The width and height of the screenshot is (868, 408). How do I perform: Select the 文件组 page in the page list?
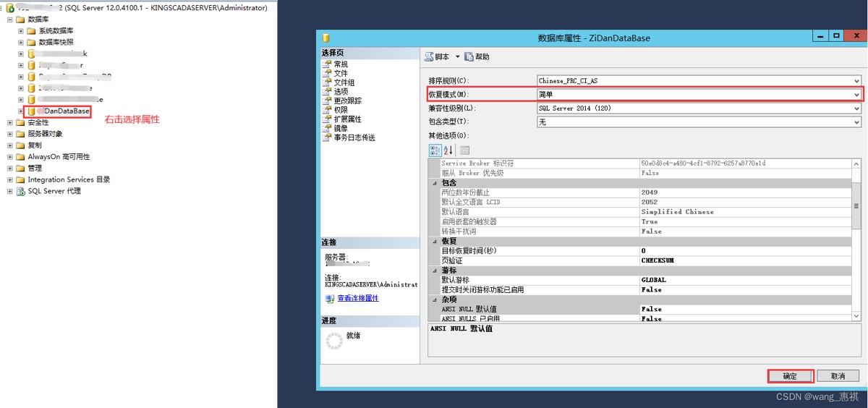coord(344,82)
